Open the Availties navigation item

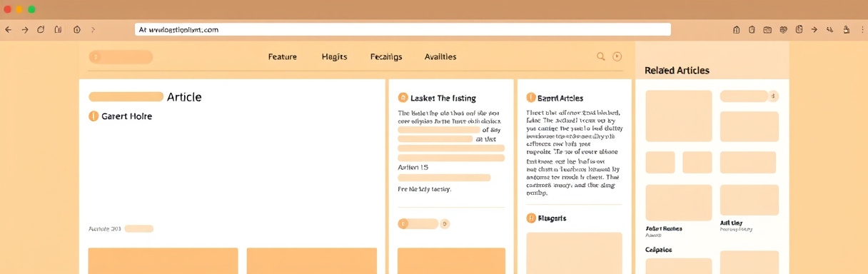coord(440,56)
